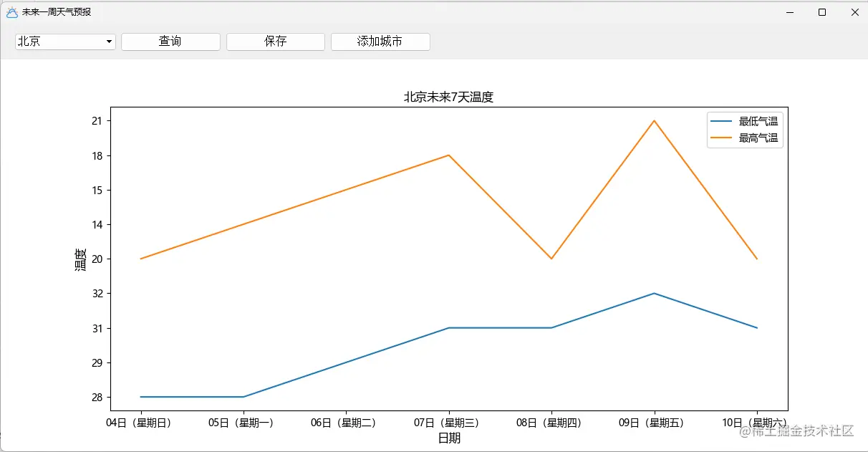Click the 保存 button
This screenshot has height=452, width=868.
[x=276, y=42]
